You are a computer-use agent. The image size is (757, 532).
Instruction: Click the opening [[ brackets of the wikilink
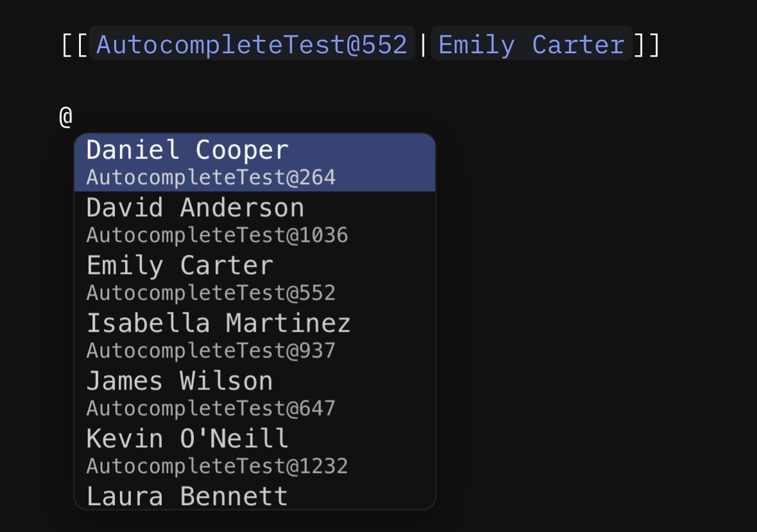74,45
